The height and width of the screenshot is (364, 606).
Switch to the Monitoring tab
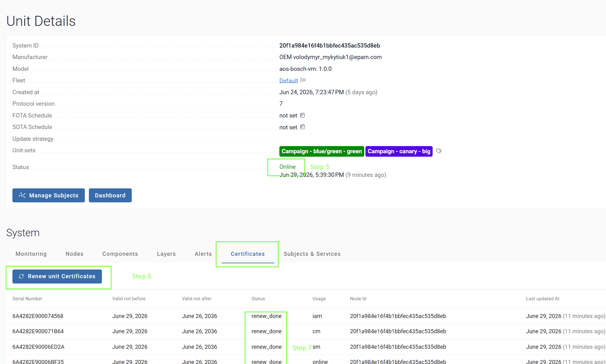click(x=31, y=254)
